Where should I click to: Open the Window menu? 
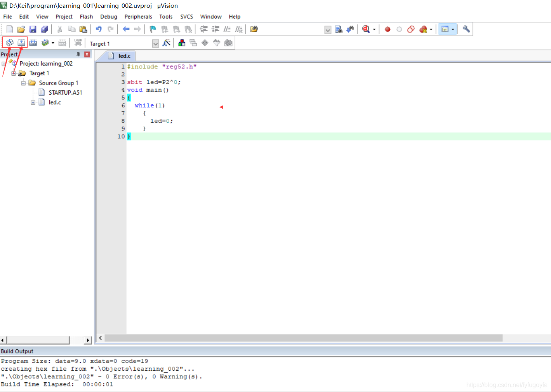click(x=211, y=17)
